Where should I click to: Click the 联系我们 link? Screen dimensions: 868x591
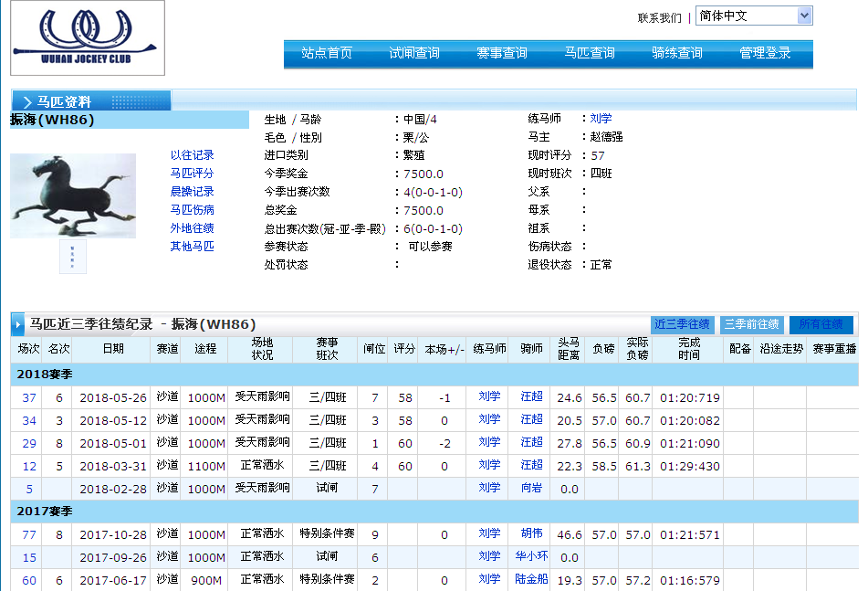[659, 17]
